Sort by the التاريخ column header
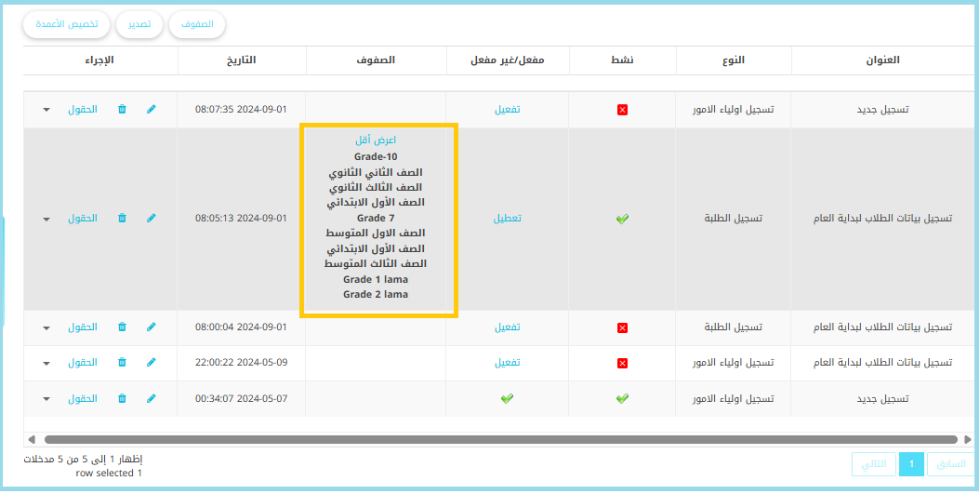Screen dimensions: 980x494 (x=241, y=60)
